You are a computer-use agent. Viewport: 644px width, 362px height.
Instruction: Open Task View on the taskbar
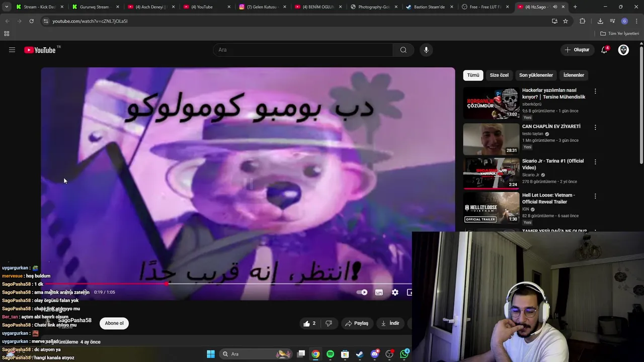click(301, 354)
